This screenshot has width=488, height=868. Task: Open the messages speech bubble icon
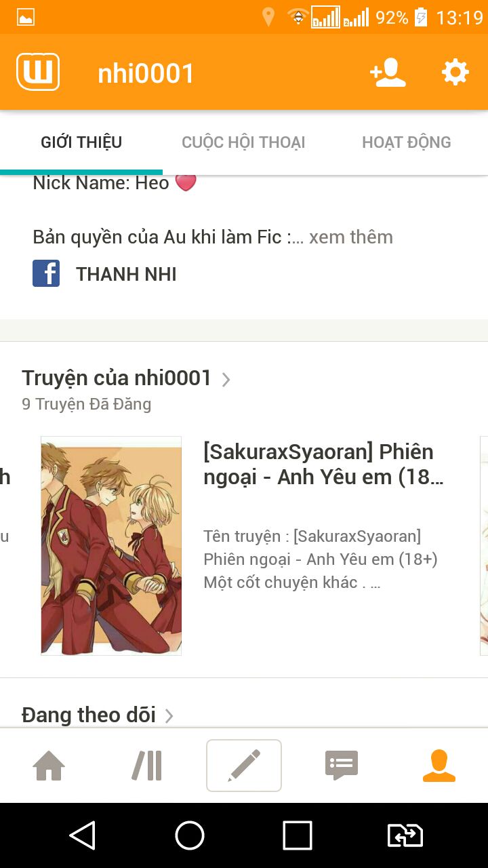[x=342, y=766]
